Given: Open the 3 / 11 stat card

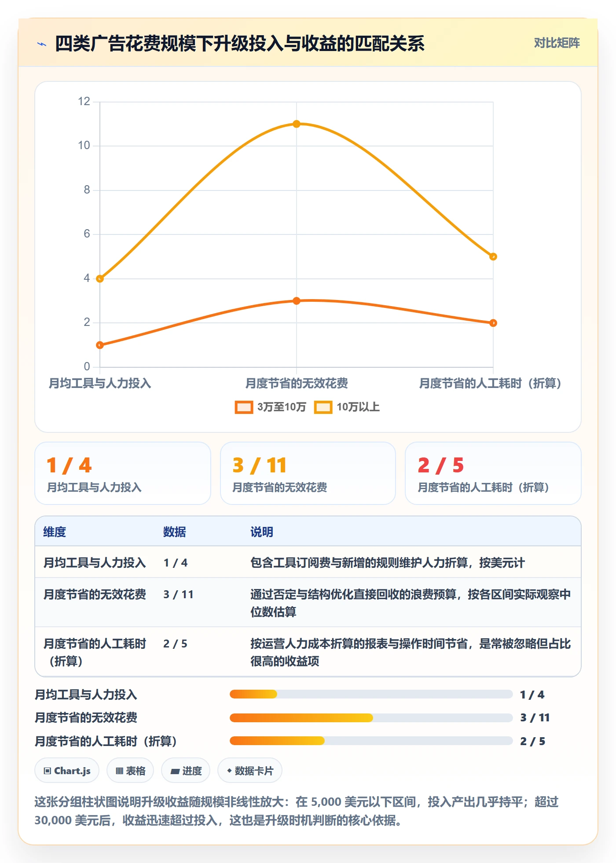Looking at the screenshot, I should coord(308,473).
